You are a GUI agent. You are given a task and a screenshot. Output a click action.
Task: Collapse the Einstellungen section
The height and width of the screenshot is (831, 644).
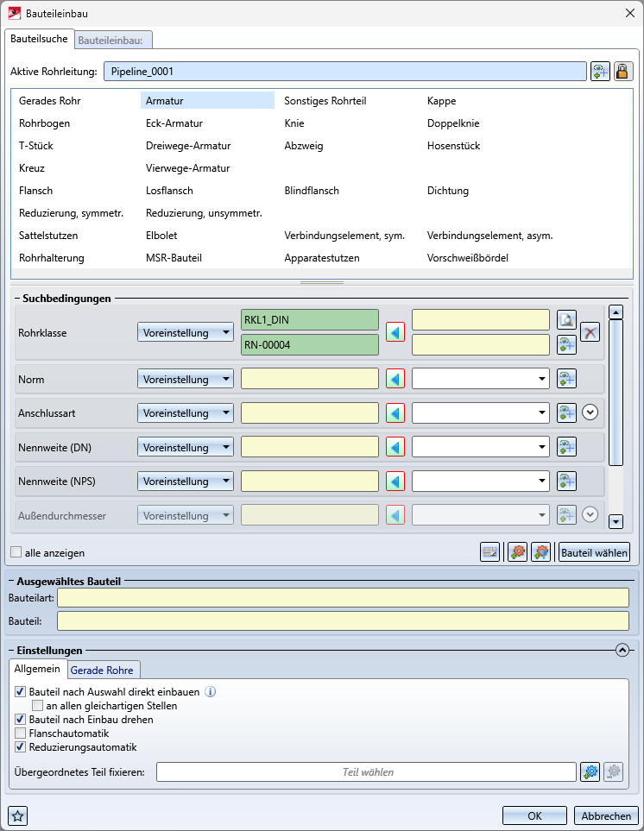pyautogui.click(x=622, y=651)
